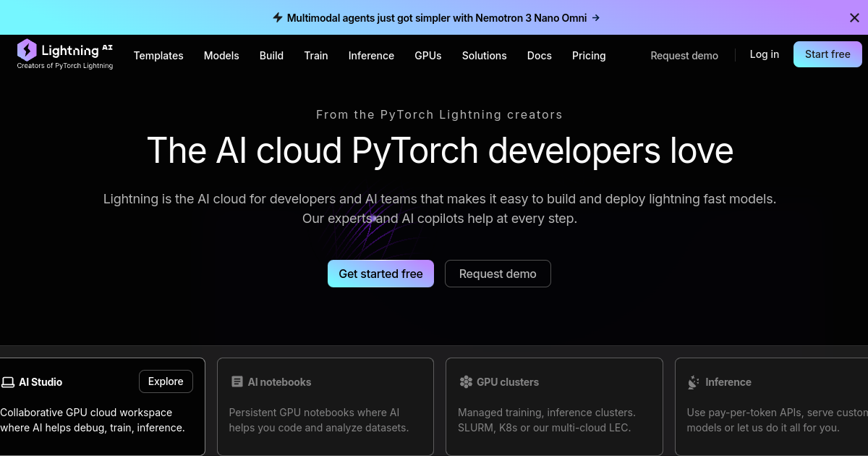Click the GPU clusters hexagon-dots icon
This screenshot has width=868, height=456.
coord(466,381)
